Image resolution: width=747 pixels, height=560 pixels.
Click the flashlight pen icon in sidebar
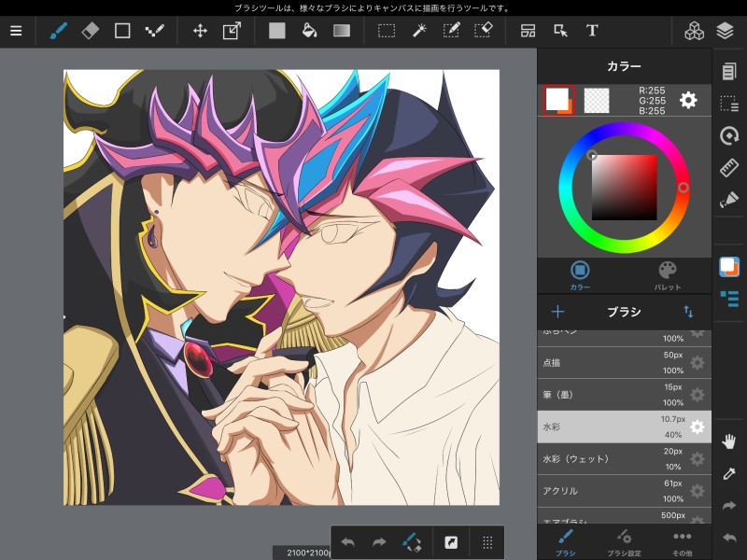click(729, 200)
